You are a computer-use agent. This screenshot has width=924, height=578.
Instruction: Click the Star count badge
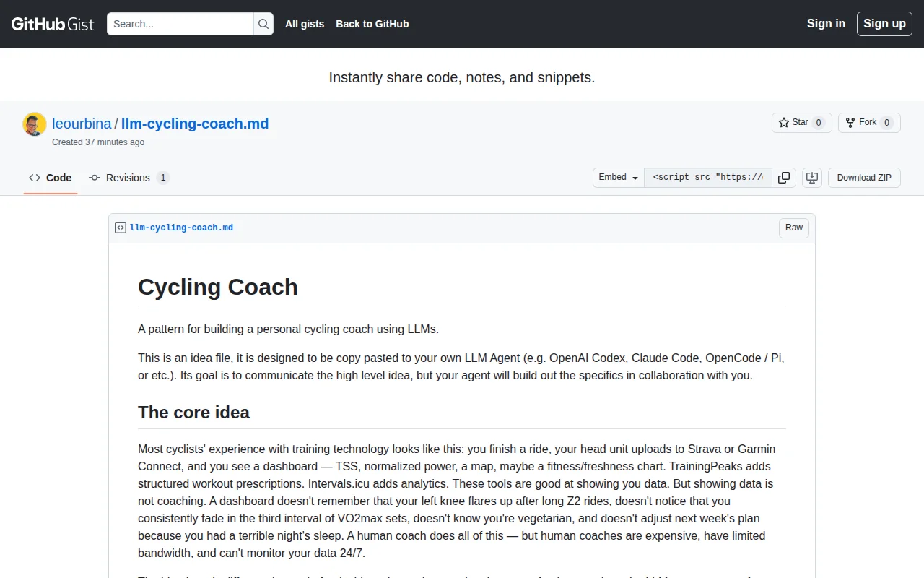[x=819, y=123]
